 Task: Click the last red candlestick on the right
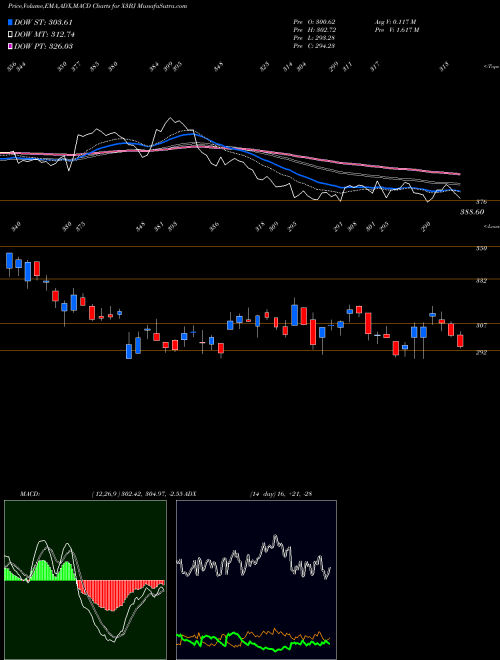460,340
